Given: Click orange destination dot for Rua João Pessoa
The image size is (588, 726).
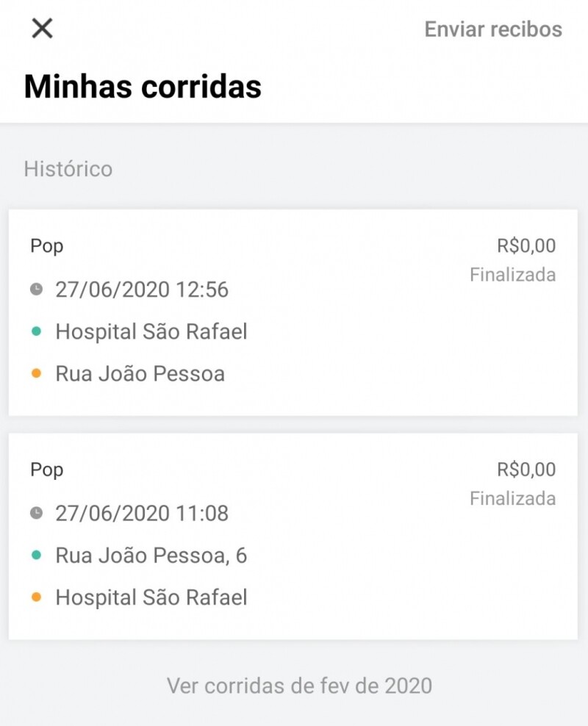Looking at the screenshot, I should click(36, 374).
